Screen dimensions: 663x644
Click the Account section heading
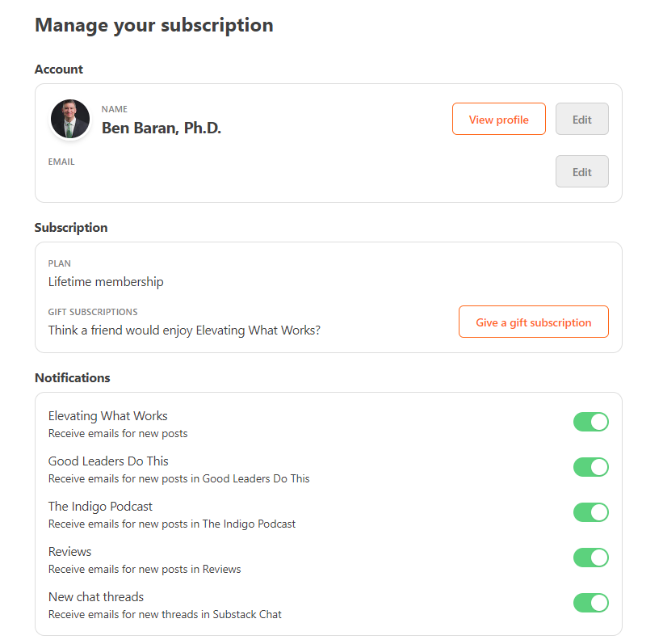coord(58,69)
